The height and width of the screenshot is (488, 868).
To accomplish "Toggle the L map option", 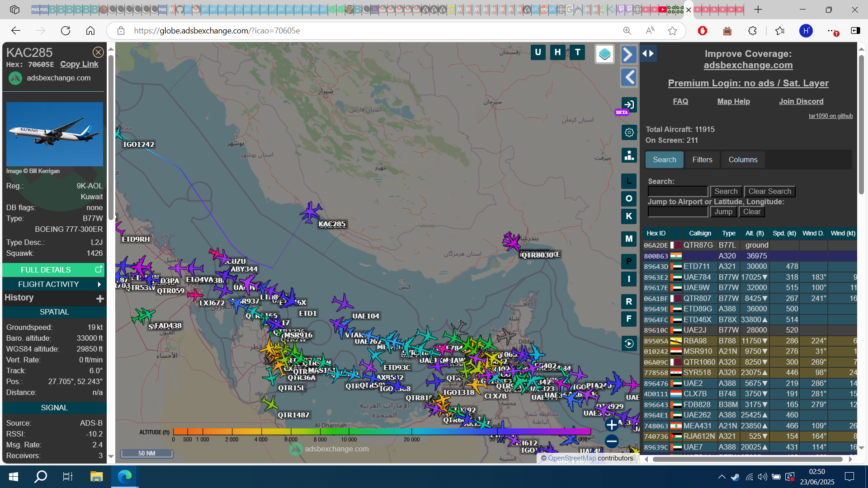I will tap(629, 181).
